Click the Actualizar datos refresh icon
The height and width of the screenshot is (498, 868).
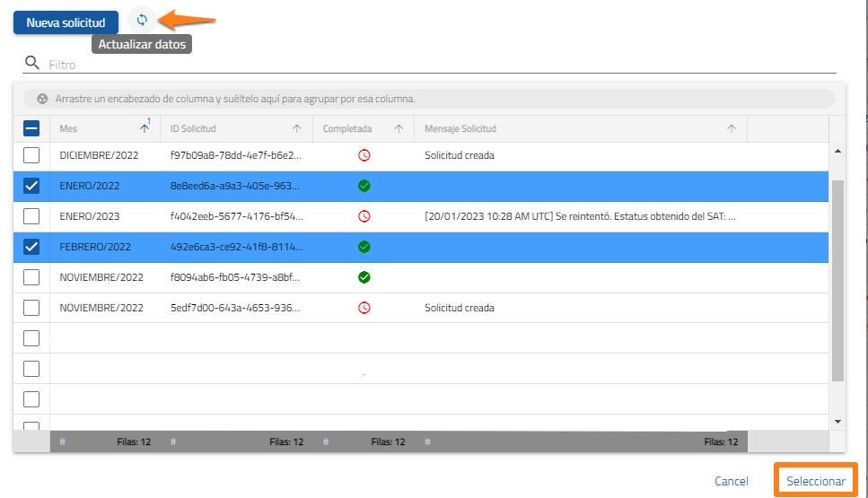[x=141, y=20]
